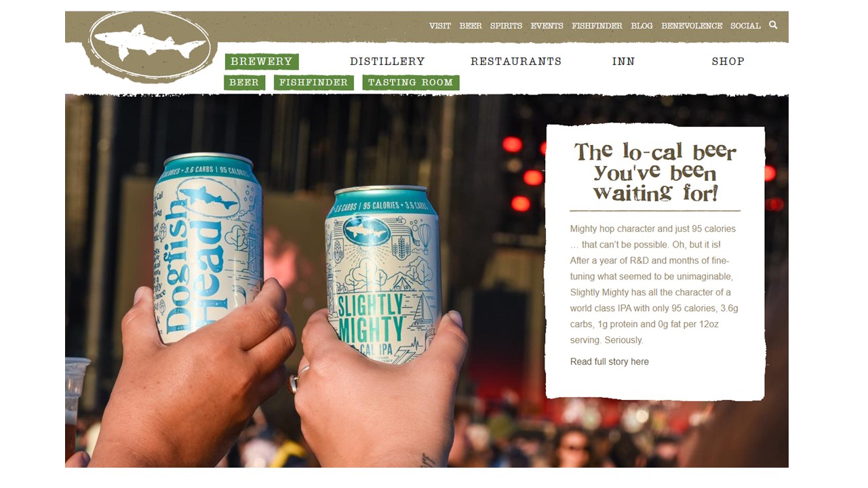Screen dimensions: 868x488
Task: Open the Events top menu link
Action: [547, 26]
